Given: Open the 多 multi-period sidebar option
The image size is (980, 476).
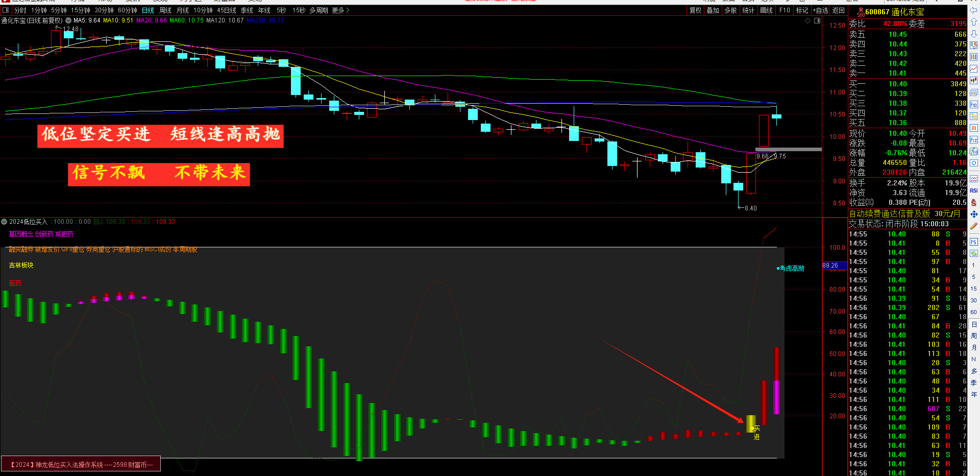Looking at the screenshot, I should point(974,371).
